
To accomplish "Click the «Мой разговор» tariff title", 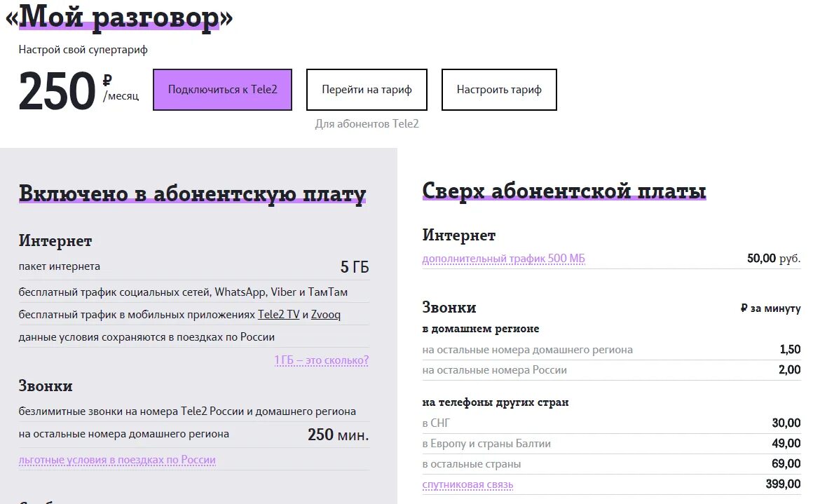I will [121, 18].
